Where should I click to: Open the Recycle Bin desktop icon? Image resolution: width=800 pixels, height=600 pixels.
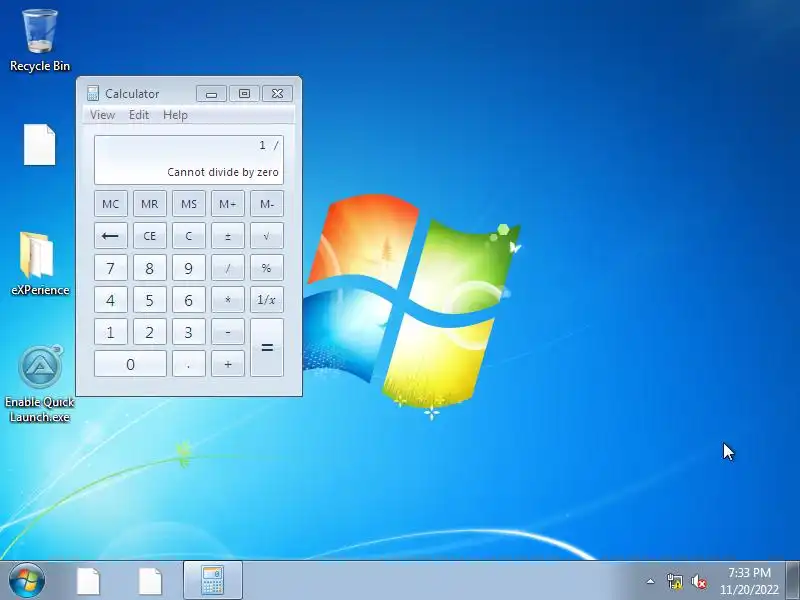coord(39,41)
